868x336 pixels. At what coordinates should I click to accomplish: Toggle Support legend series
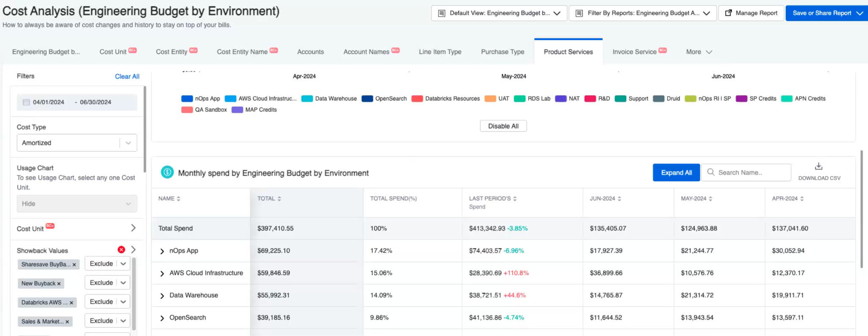[632, 99]
